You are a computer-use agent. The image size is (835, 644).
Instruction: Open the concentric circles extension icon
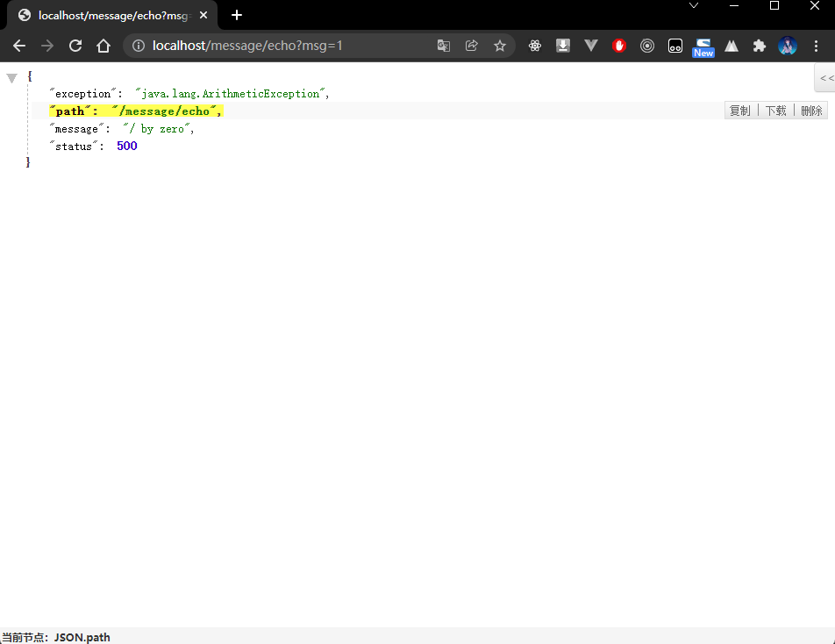(x=647, y=46)
